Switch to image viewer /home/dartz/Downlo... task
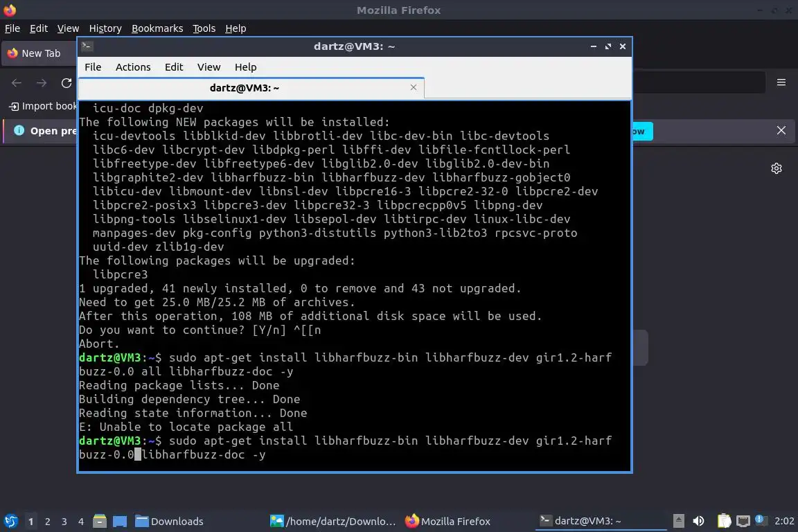The height and width of the screenshot is (532, 798). 332,521
